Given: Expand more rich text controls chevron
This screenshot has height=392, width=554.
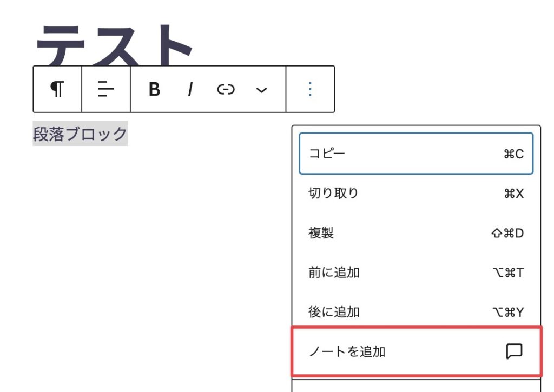Looking at the screenshot, I should coord(261,89).
